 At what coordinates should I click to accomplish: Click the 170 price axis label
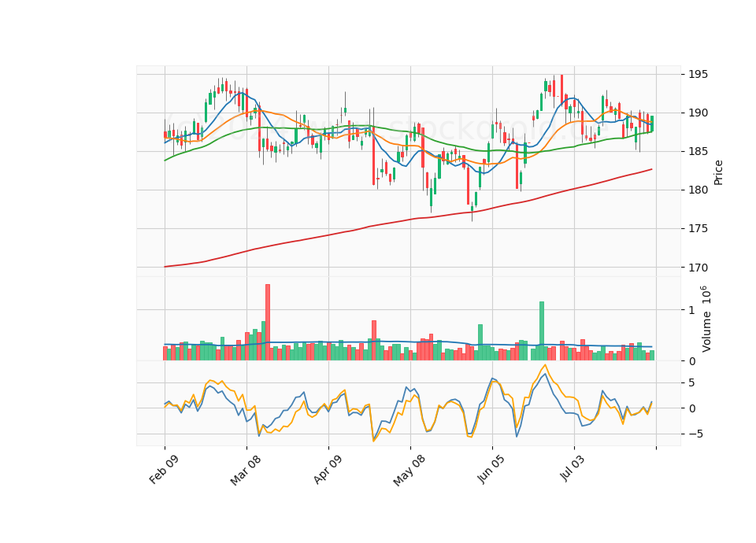(698, 268)
